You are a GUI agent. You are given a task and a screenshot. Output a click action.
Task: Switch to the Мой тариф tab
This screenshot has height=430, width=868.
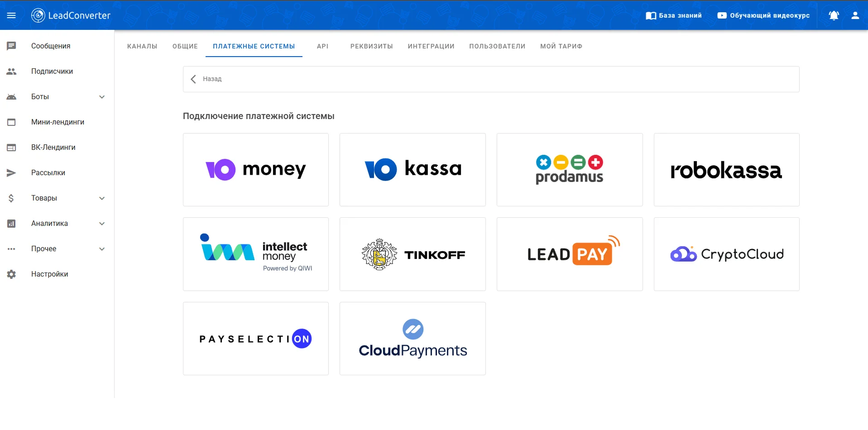[x=561, y=46]
